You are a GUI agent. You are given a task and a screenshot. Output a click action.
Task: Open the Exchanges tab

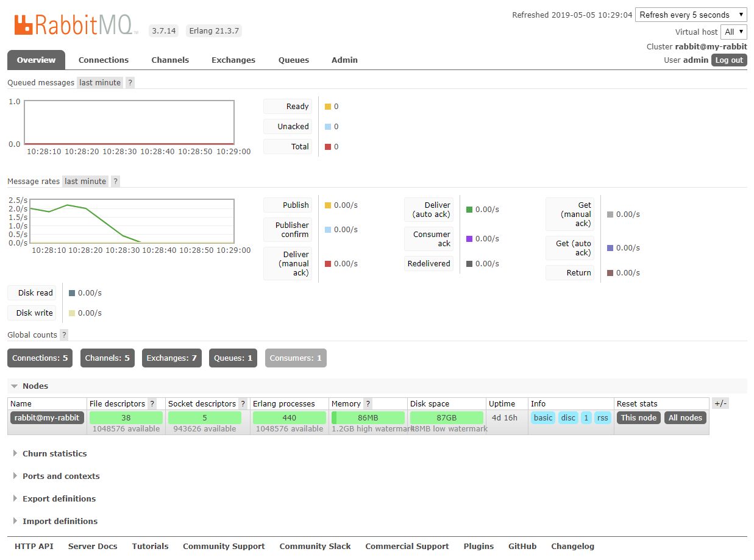click(x=233, y=60)
